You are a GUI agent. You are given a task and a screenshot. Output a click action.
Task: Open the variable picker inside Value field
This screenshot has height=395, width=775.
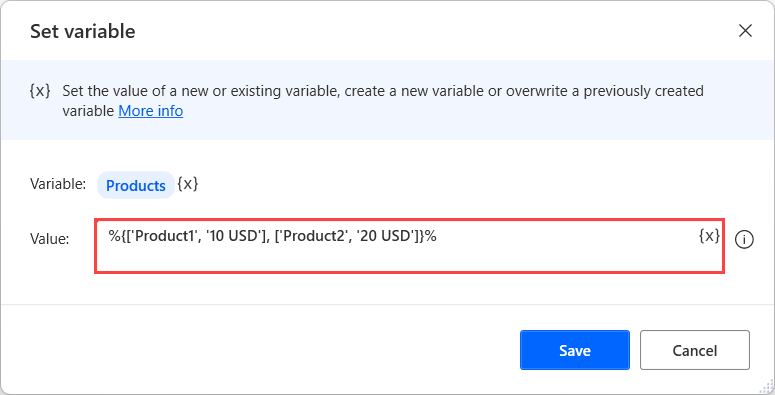pos(709,236)
